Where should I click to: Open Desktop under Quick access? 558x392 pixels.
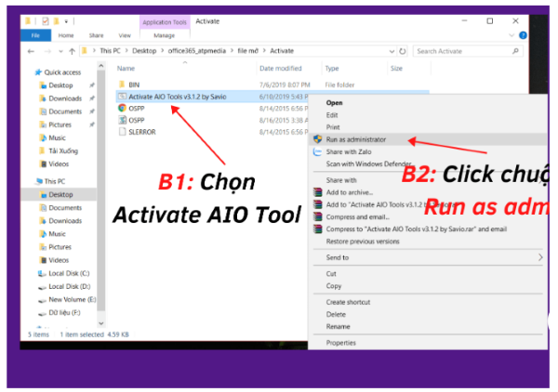tap(60, 85)
